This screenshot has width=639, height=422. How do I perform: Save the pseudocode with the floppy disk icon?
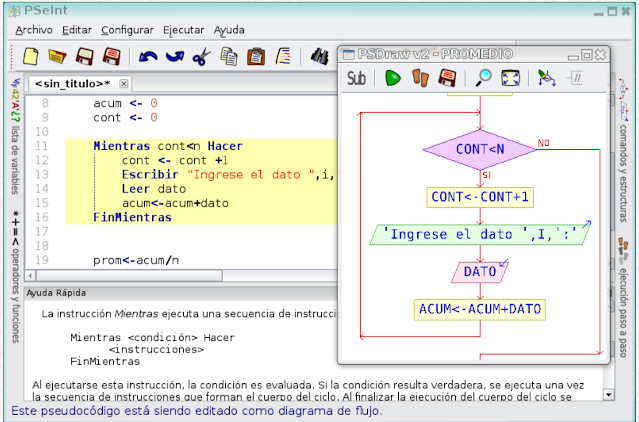click(x=84, y=56)
